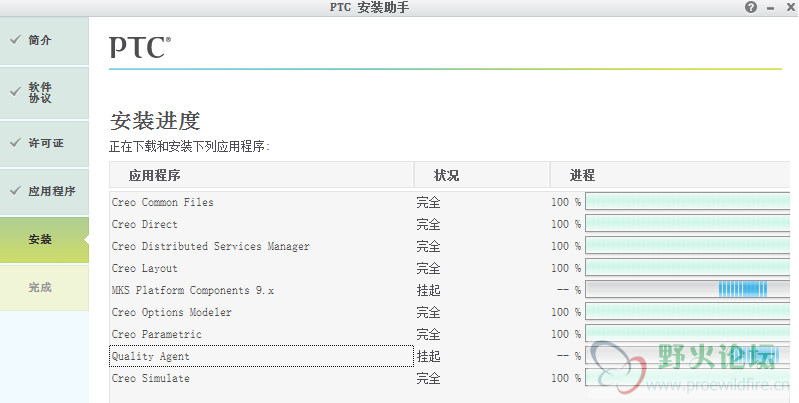
Task: Click 完全 status of Creo Common Files
Action: click(x=428, y=202)
